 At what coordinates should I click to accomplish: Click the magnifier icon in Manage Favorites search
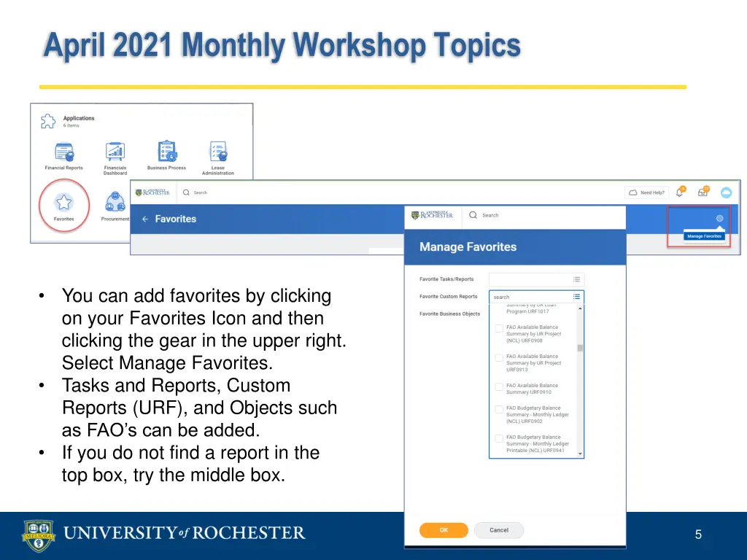tap(473, 215)
